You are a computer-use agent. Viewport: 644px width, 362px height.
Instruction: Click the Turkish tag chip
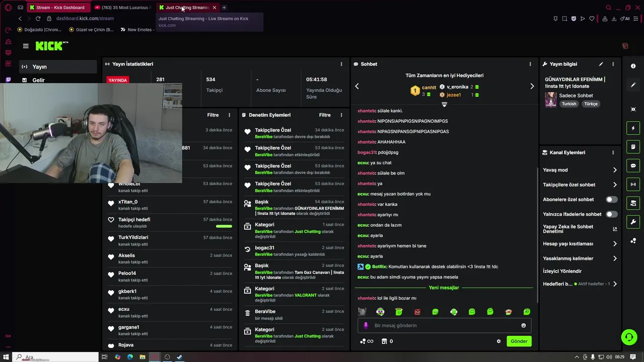click(x=569, y=104)
